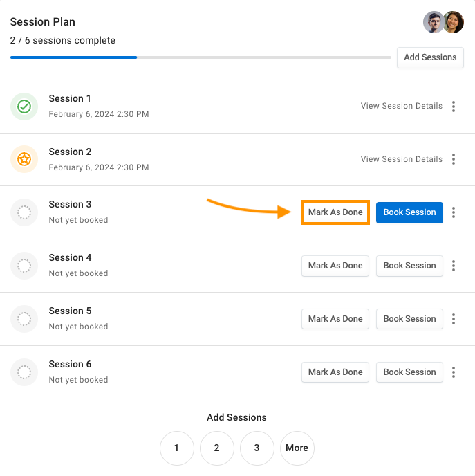Open Session 2 kebab menu
The image size is (475, 476).
point(454,159)
